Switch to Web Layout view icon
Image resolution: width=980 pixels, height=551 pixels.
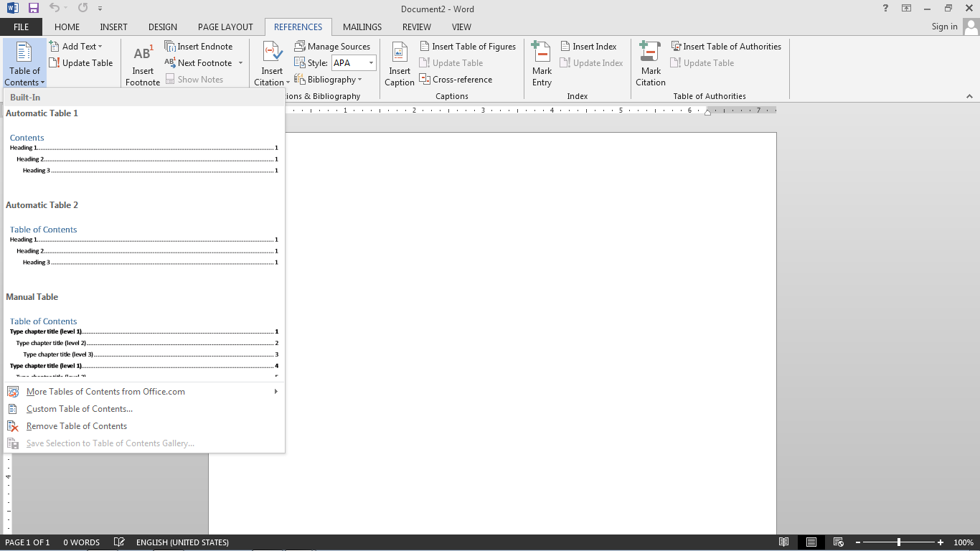(837, 542)
